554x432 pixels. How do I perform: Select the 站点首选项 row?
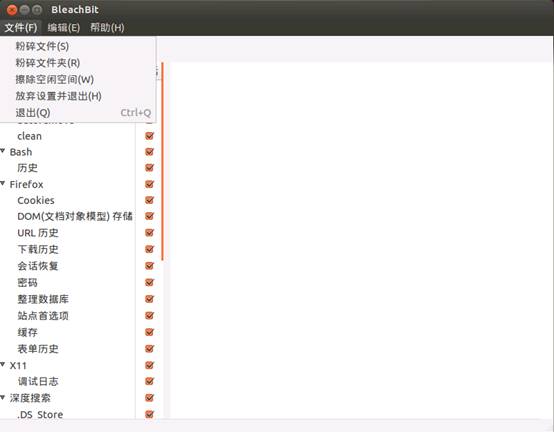[43, 315]
